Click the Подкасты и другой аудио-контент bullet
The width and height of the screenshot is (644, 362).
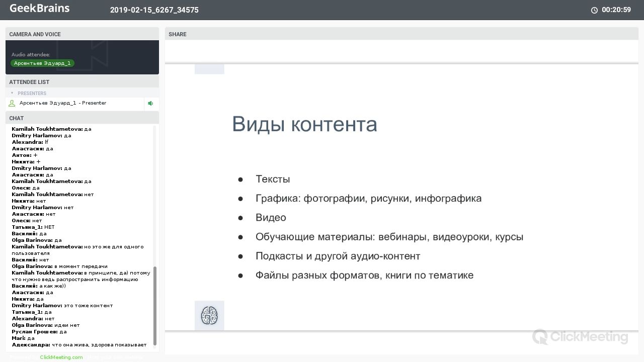coord(338,256)
